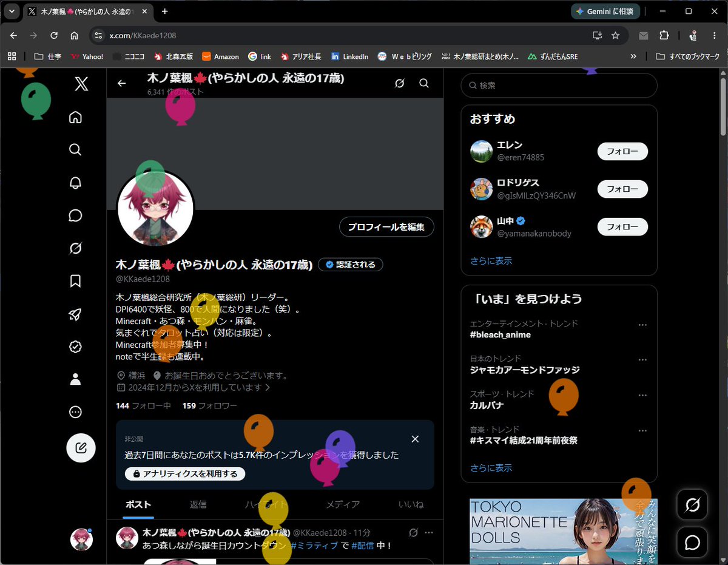Open a new Chrome tab

[x=164, y=12]
